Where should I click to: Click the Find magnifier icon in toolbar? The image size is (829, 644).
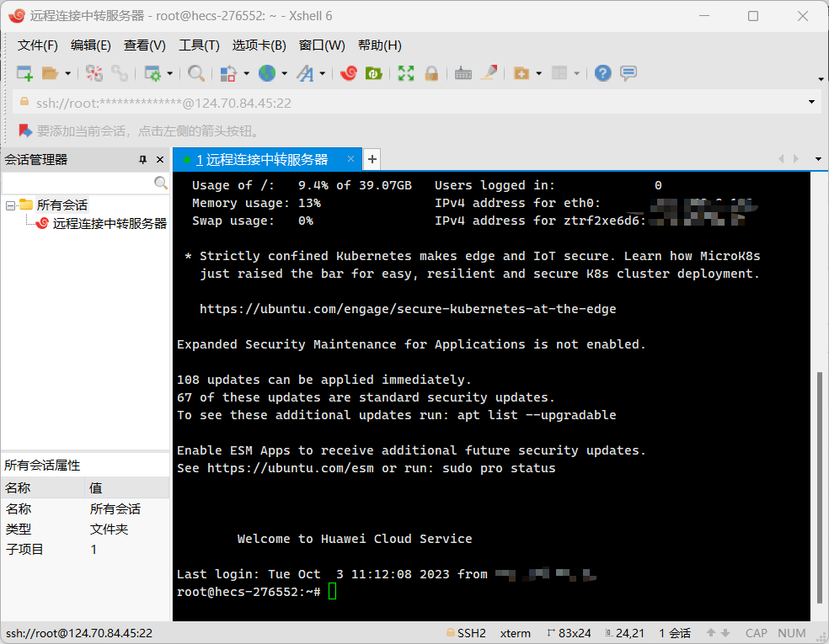(x=196, y=74)
